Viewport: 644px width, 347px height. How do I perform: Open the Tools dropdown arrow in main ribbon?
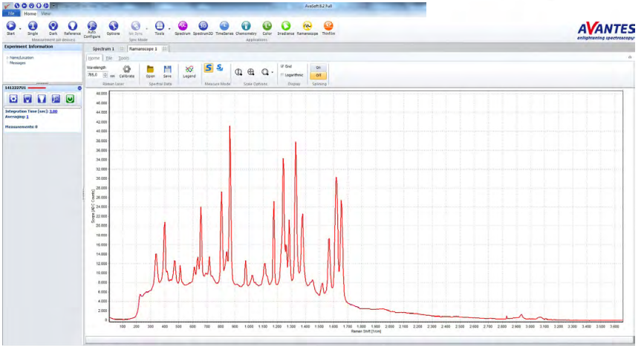point(169,29)
